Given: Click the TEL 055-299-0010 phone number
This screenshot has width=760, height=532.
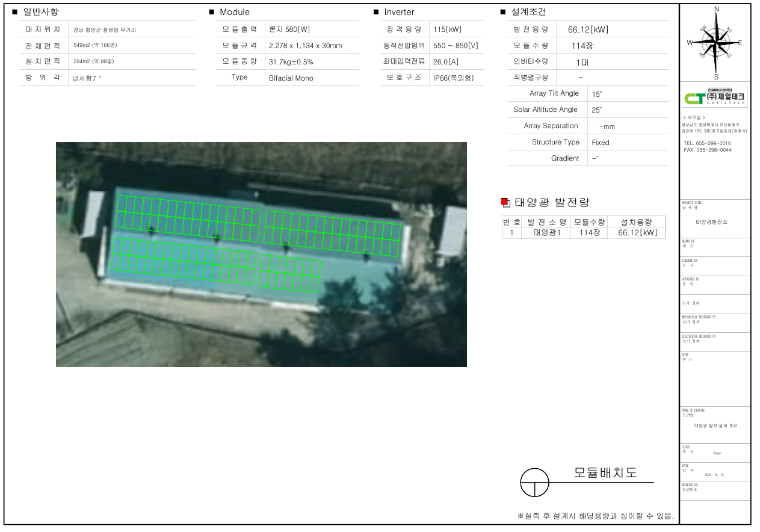Looking at the screenshot, I should [708, 143].
